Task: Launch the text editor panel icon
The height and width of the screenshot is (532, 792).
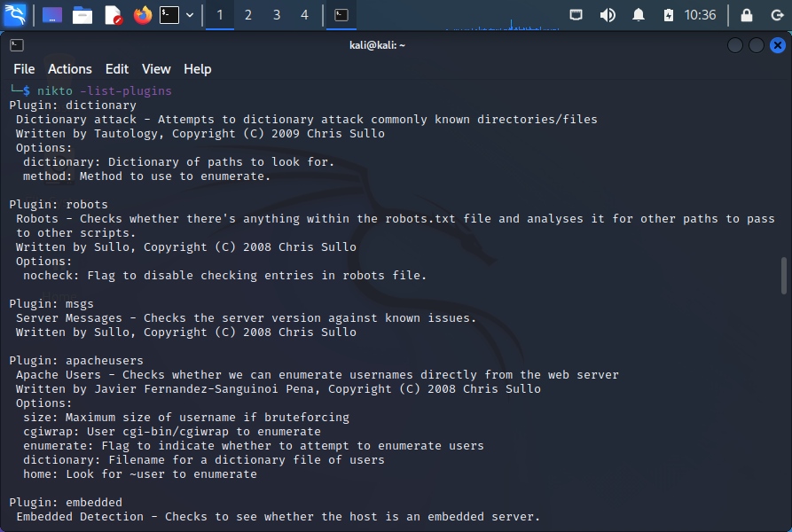Action: click(x=114, y=15)
